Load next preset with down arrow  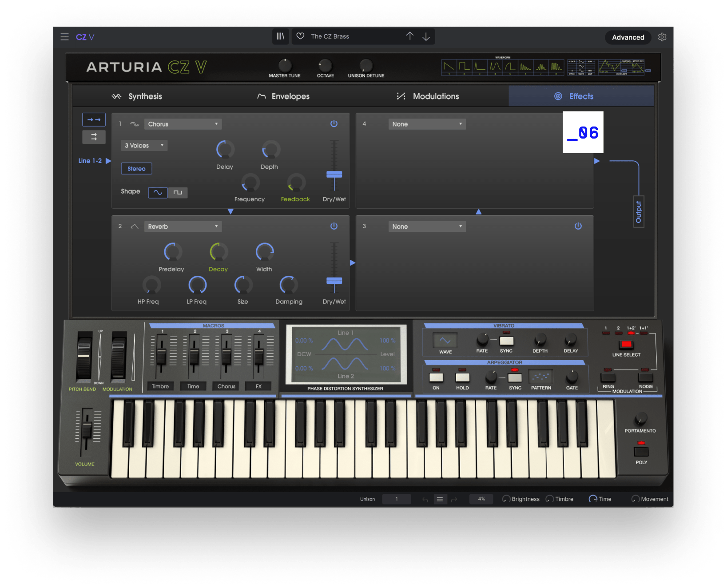point(426,36)
